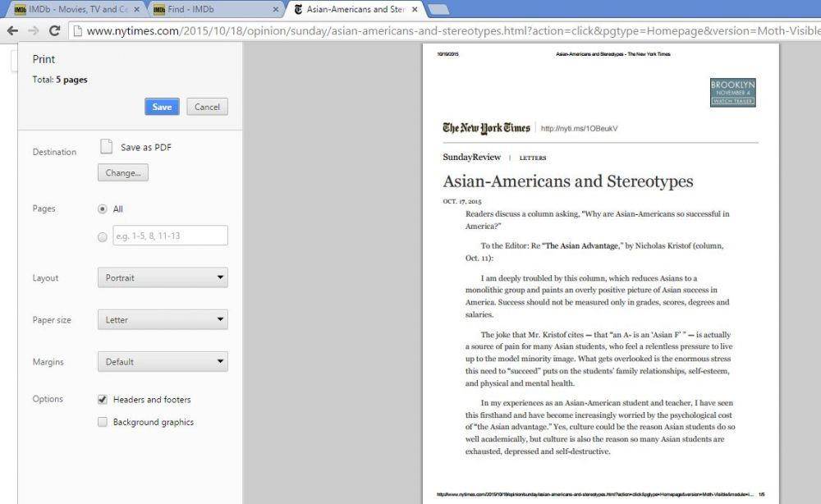Reload the page with the refresh icon
The height and width of the screenshot is (504, 821).
coord(54,31)
